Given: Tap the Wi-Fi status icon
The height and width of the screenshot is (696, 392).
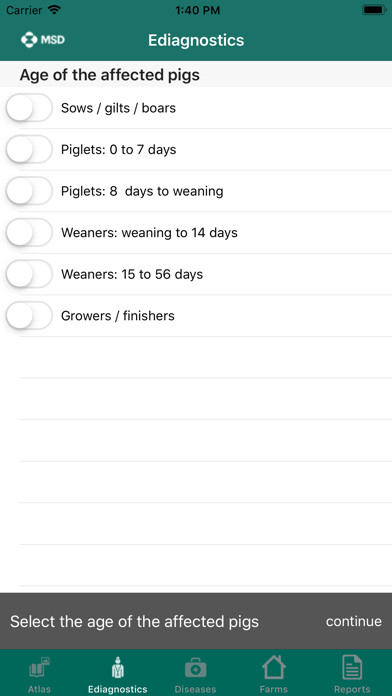Looking at the screenshot, I should pyautogui.click(x=55, y=10).
